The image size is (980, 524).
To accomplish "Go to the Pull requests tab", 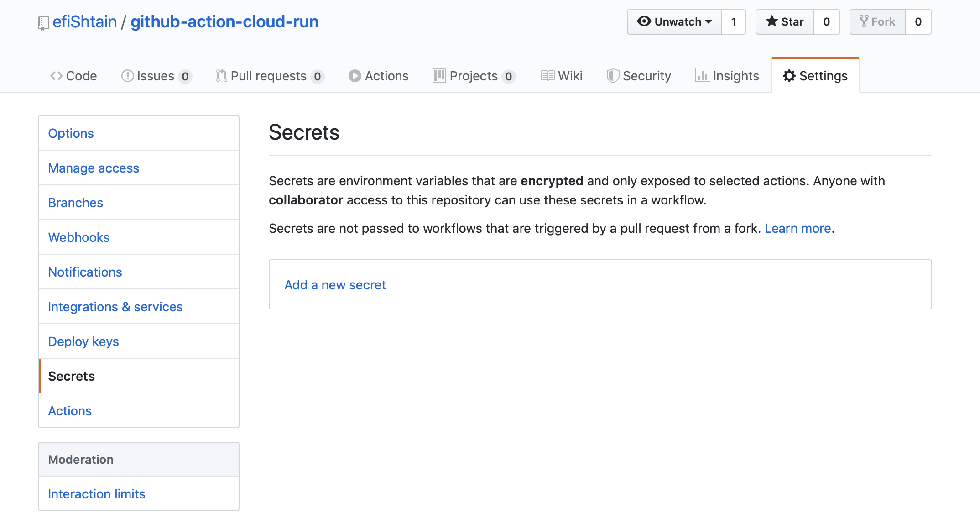I will tap(270, 76).
